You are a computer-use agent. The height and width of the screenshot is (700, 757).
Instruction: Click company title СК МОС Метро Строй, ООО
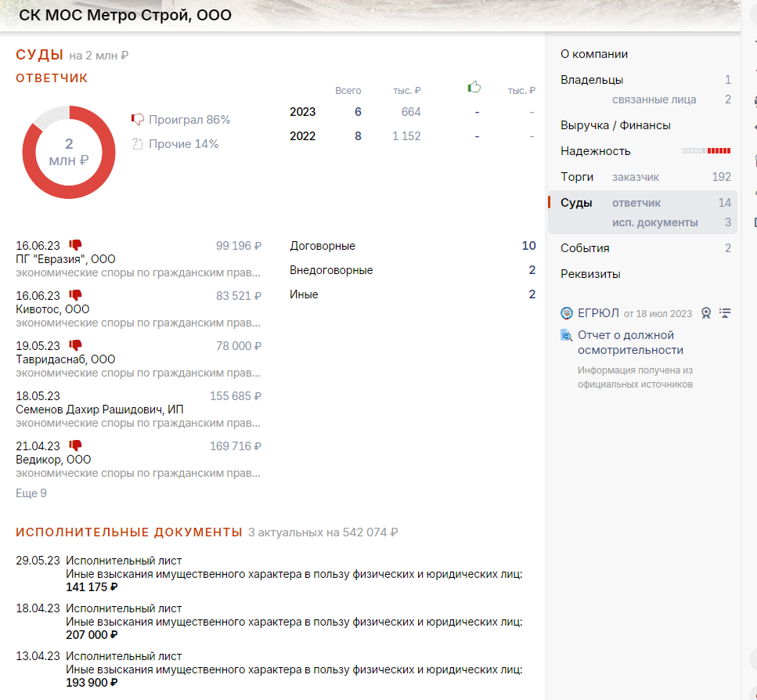(125, 15)
